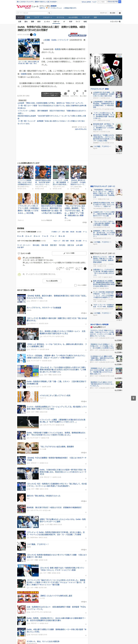The image size is (138, 644).
Task: Click the キーワードを入力 search field
Action: coord(32,13)
